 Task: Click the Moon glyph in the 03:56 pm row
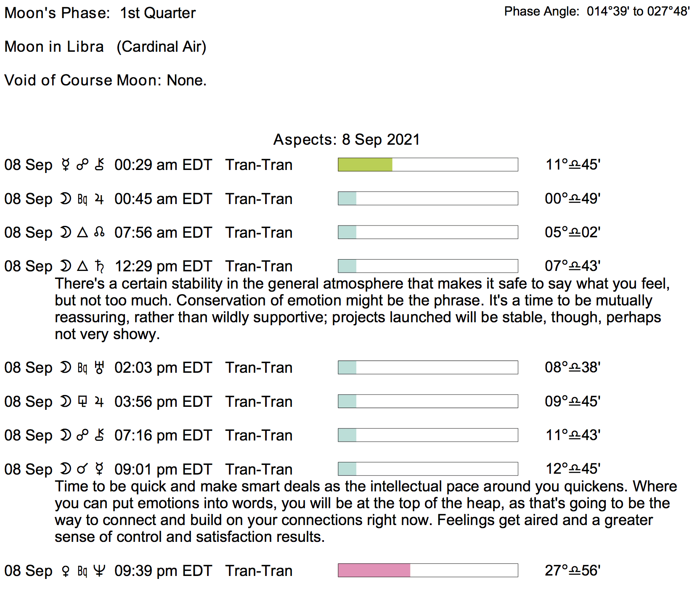(x=65, y=402)
